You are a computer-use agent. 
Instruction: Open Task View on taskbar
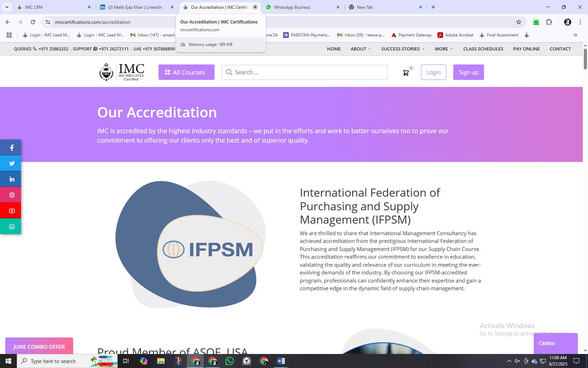tap(126, 361)
